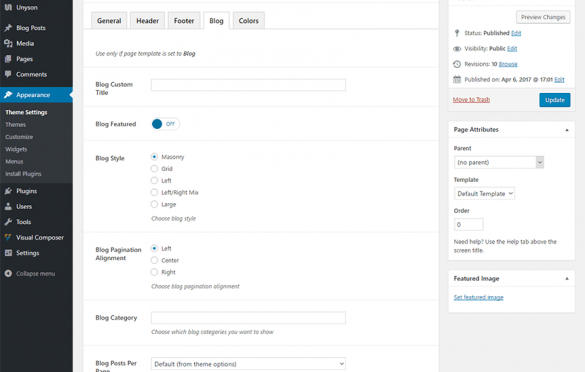Open the Template dropdown
Image resolution: width=585 pixels, height=372 pixels.
tap(484, 194)
